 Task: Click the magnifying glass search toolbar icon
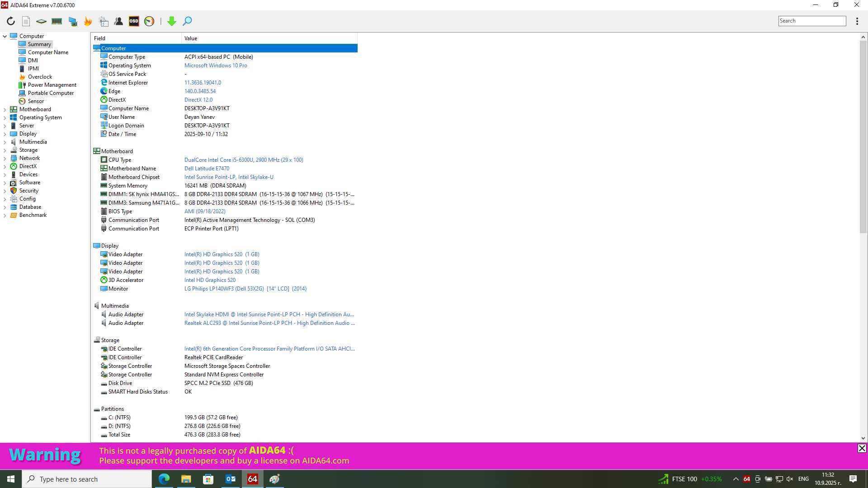point(187,21)
